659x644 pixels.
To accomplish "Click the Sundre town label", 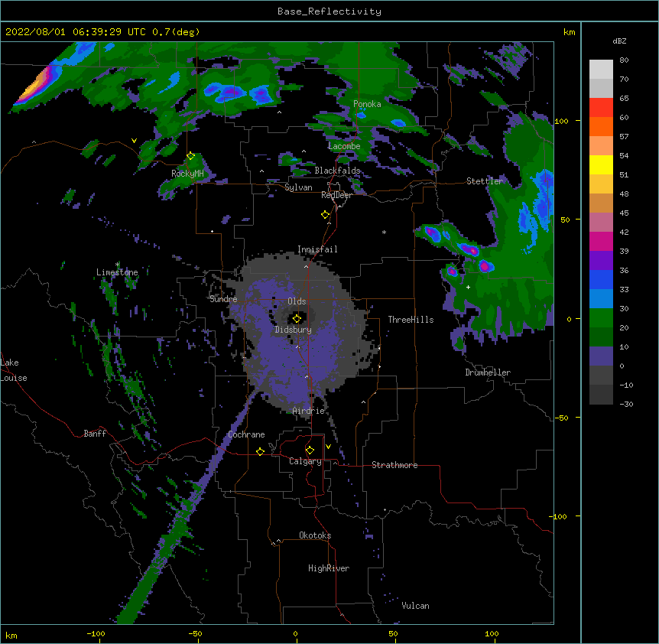I will 223,299.
